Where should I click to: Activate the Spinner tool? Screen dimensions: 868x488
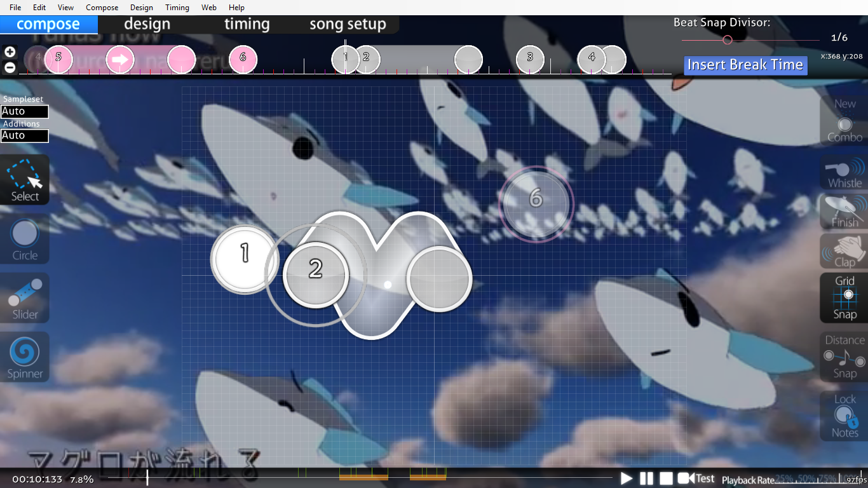click(25, 356)
